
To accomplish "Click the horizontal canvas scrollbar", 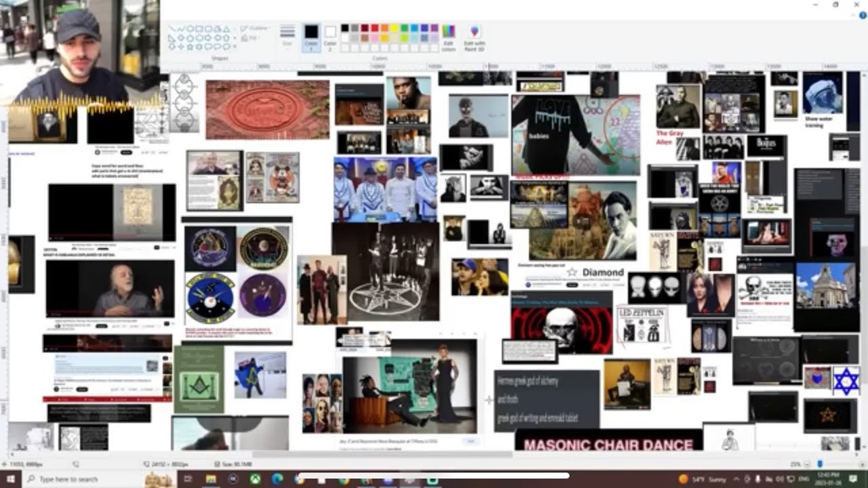I will coord(383,455).
